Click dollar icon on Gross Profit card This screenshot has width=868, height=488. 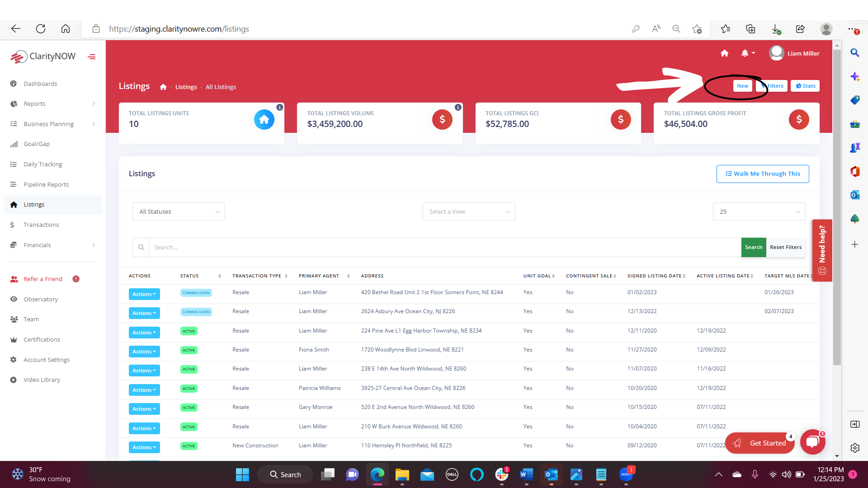[x=799, y=120]
